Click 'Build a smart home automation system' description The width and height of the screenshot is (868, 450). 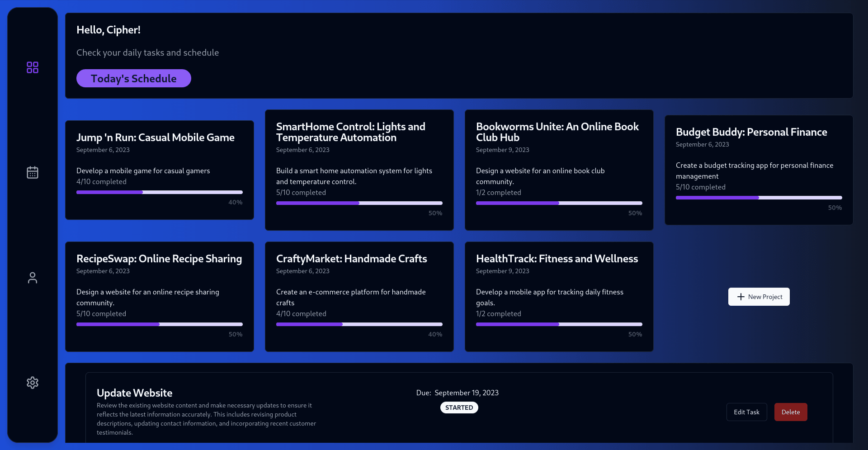click(354, 176)
